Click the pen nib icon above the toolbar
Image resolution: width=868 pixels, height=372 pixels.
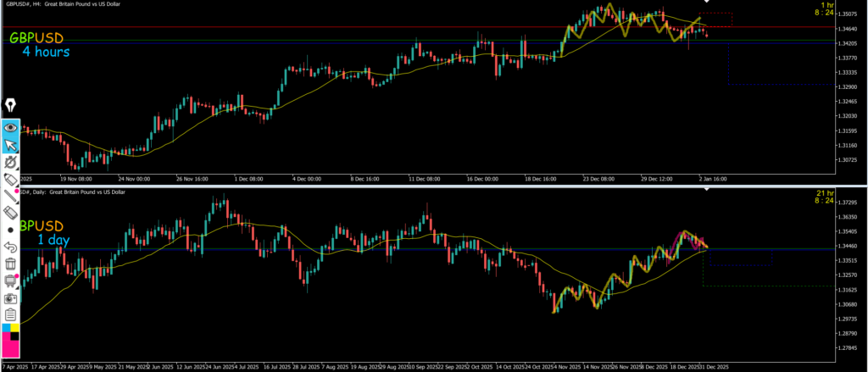(x=11, y=106)
